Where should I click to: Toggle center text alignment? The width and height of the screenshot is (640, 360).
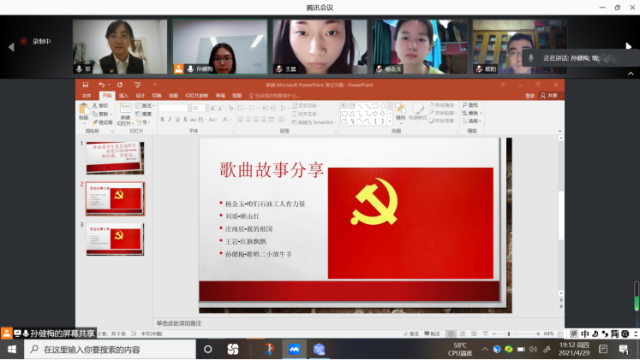[x=248, y=119]
